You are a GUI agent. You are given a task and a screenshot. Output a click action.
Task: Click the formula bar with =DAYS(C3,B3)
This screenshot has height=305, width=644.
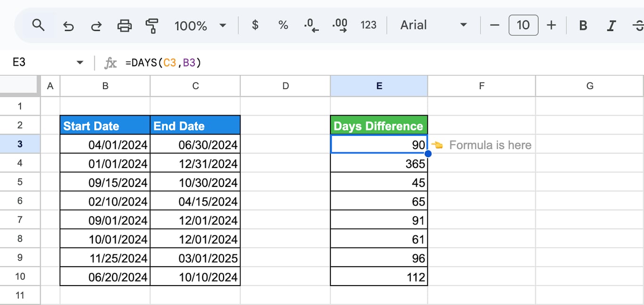pyautogui.click(x=382, y=62)
